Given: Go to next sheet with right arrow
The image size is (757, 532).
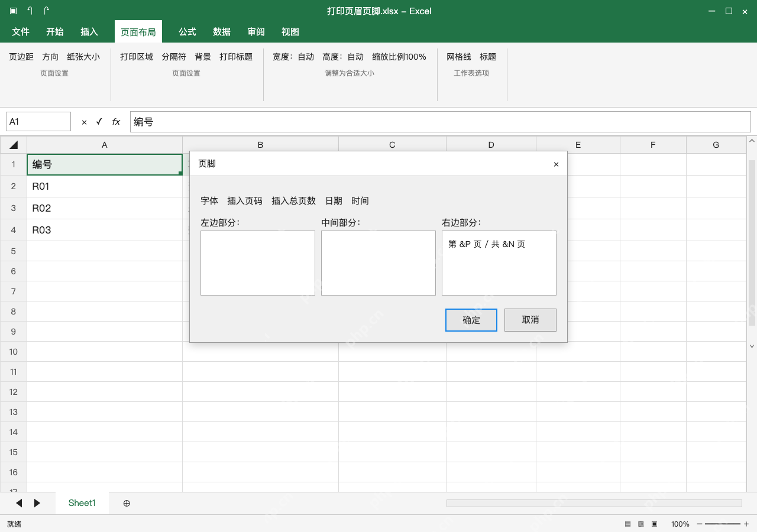Looking at the screenshot, I should click(x=37, y=503).
